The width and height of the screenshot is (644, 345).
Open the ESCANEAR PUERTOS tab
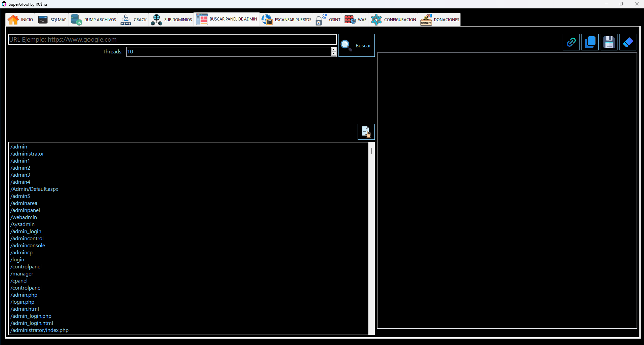pyautogui.click(x=286, y=19)
